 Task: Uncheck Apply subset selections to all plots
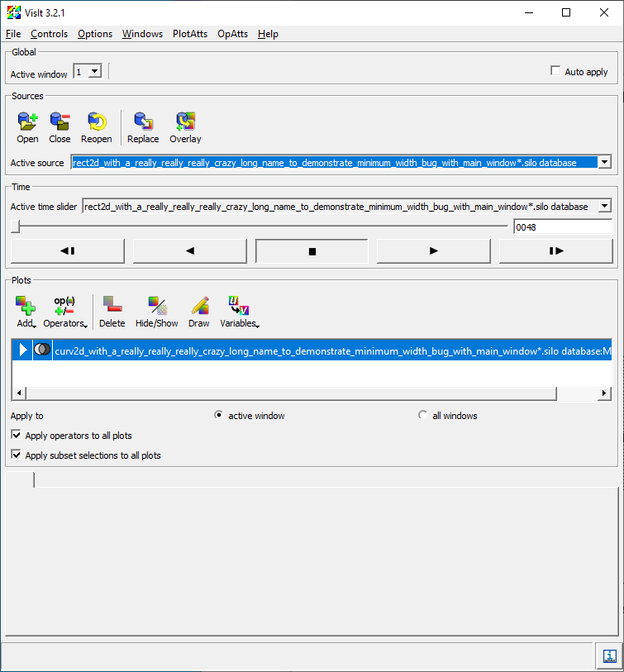coord(16,455)
